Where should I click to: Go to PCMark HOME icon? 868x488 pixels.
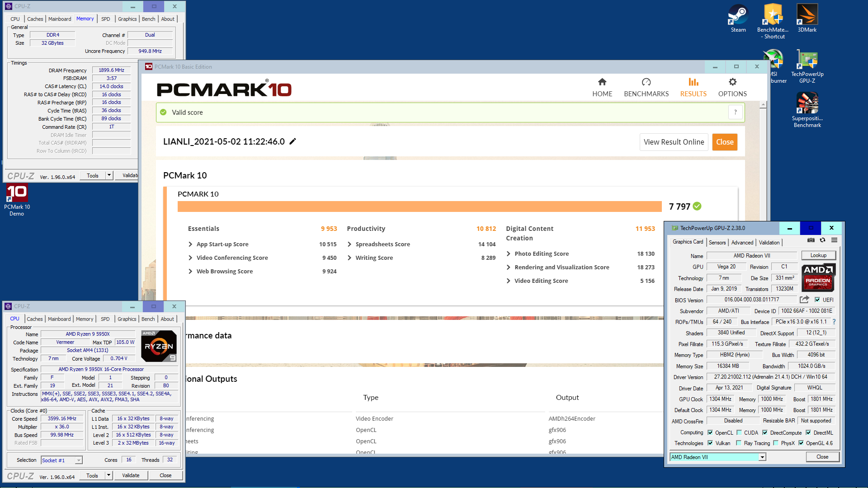coord(602,87)
